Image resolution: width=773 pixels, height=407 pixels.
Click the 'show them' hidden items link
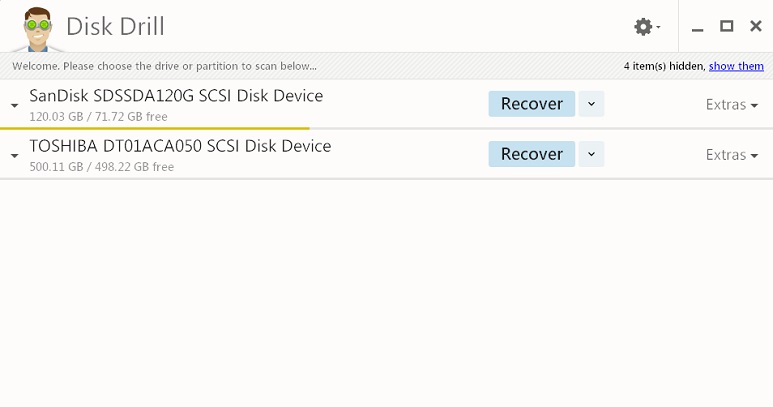[x=736, y=66]
